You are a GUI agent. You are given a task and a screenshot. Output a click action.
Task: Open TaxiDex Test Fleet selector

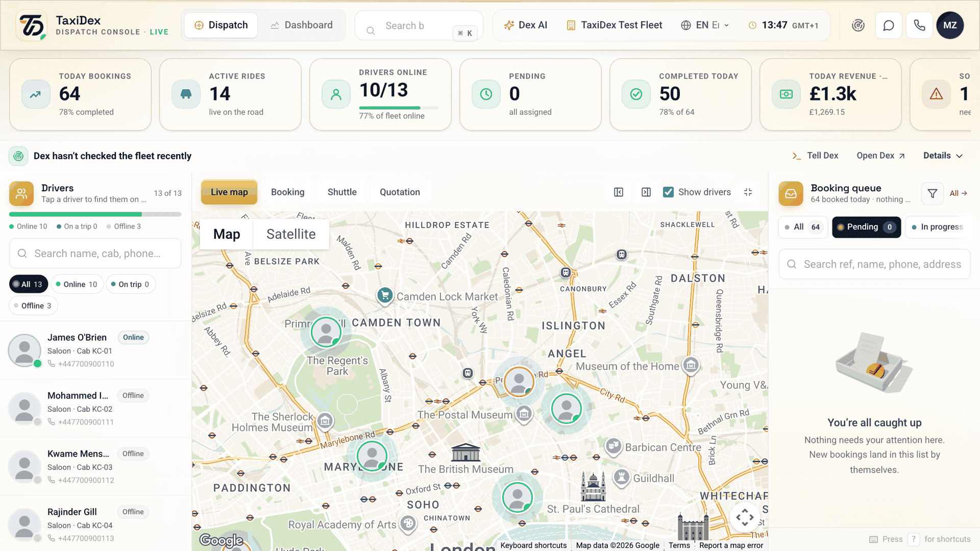(615, 25)
